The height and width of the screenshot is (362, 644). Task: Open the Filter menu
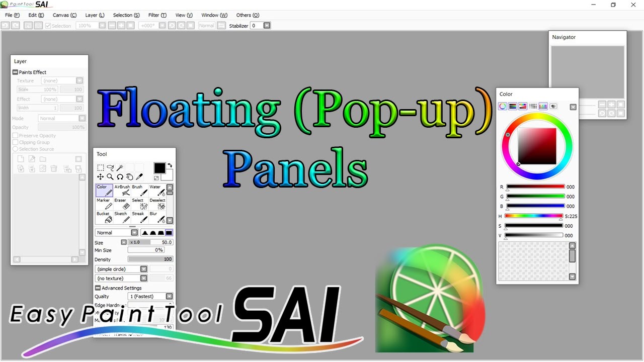[157, 15]
